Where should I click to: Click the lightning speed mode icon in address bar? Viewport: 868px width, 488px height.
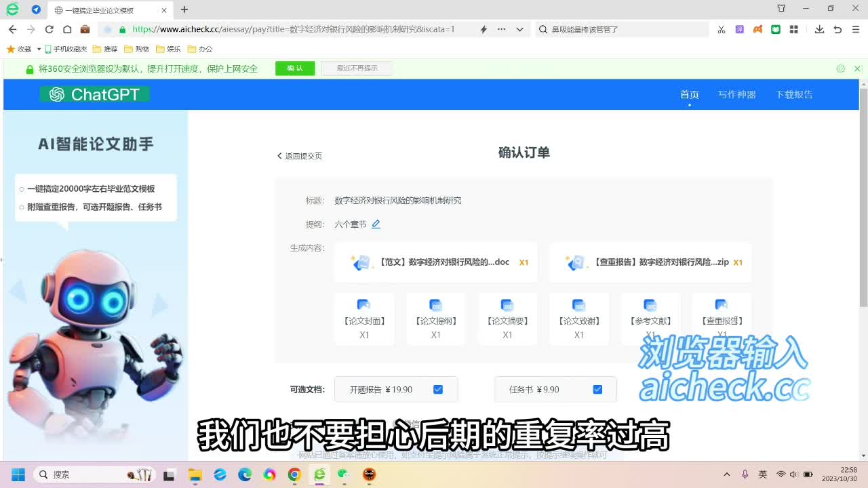click(x=484, y=29)
